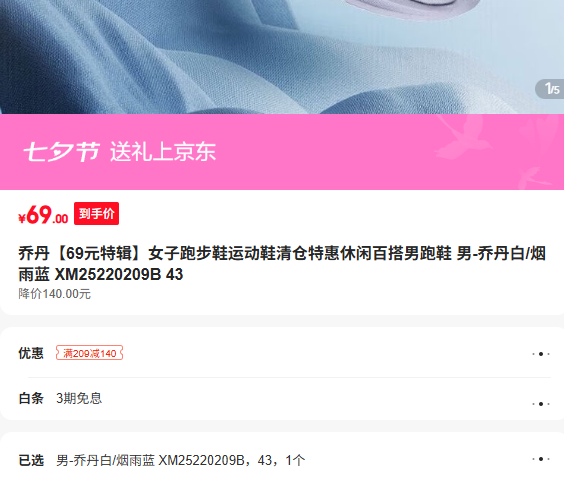Click the 七夕节 festival logo text
This screenshot has height=485, width=564.
point(62,152)
